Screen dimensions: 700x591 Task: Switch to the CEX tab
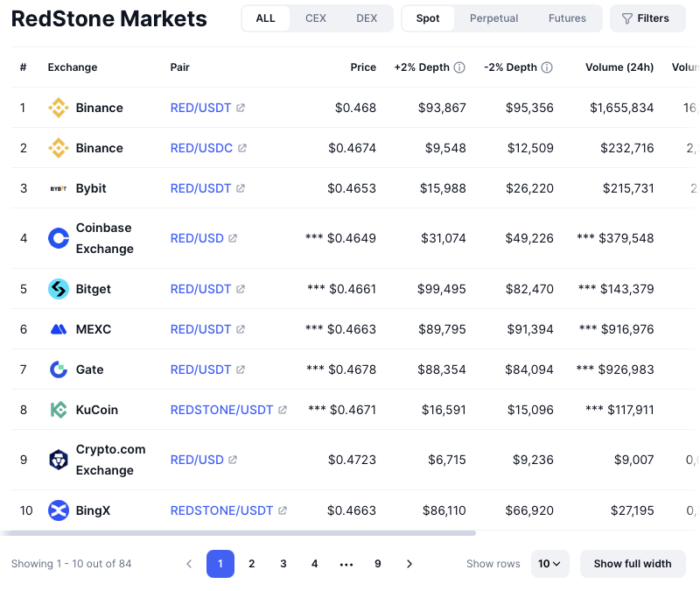316,18
